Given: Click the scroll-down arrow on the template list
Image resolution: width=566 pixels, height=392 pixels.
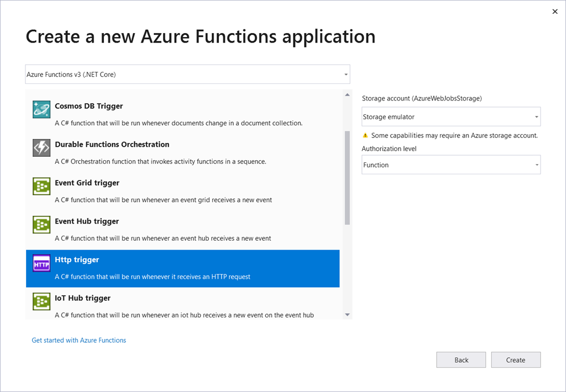Looking at the screenshot, I should (348, 314).
